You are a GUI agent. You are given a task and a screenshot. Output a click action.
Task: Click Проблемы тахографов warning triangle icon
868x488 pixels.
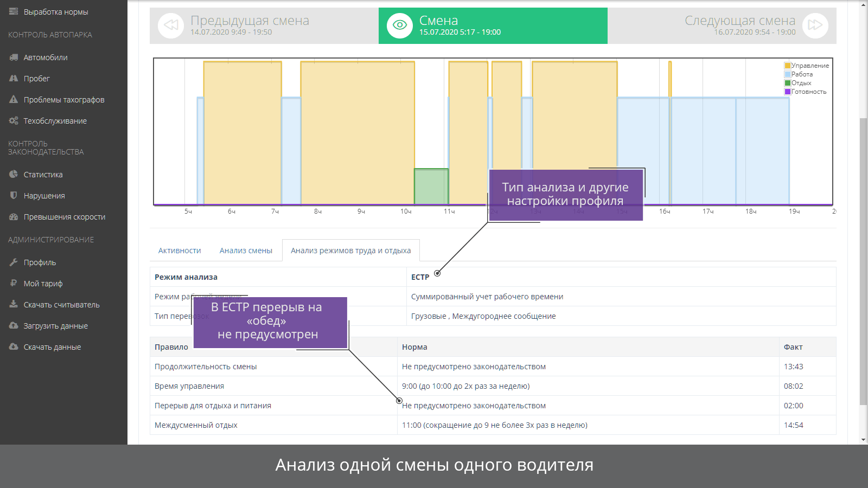pyautogui.click(x=14, y=99)
